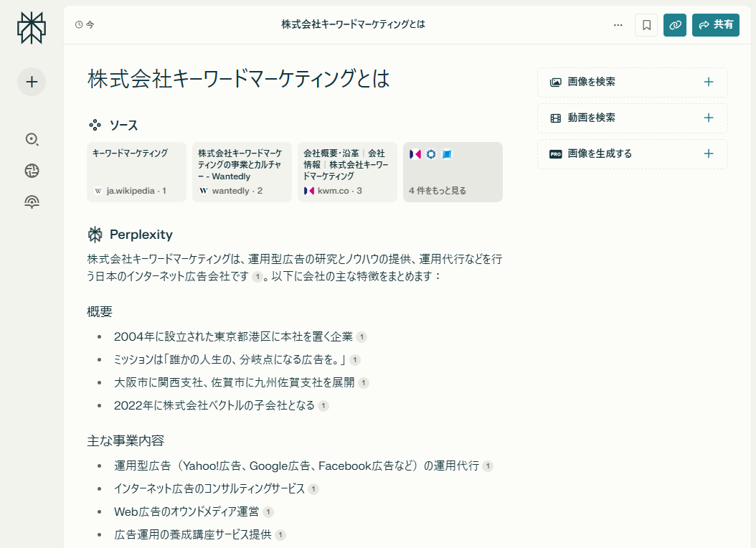Click the clock timestamp 今 in the header
The height and width of the screenshot is (548, 756).
click(85, 24)
